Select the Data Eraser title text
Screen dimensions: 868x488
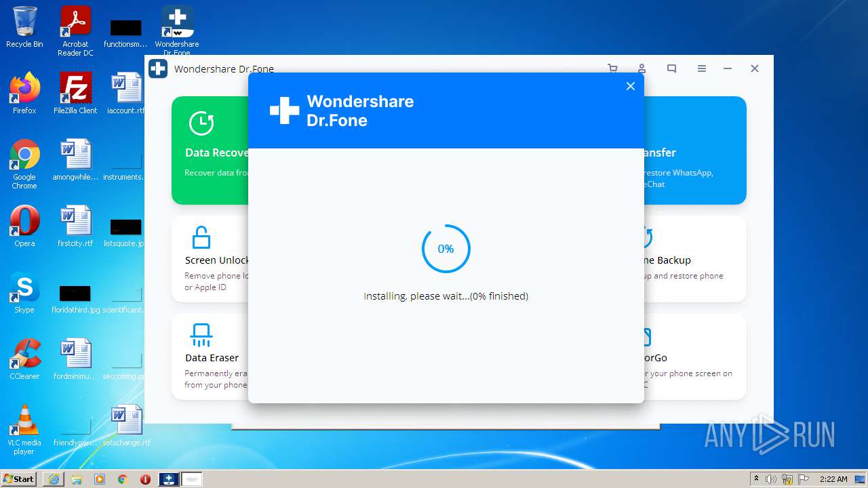(212, 358)
